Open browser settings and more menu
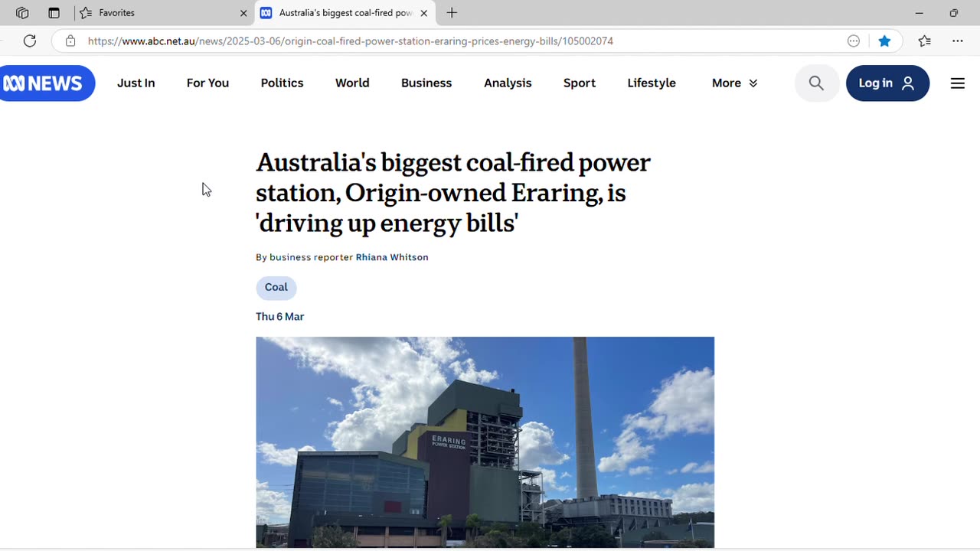This screenshot has width=980, height=551. click(958, 41)
